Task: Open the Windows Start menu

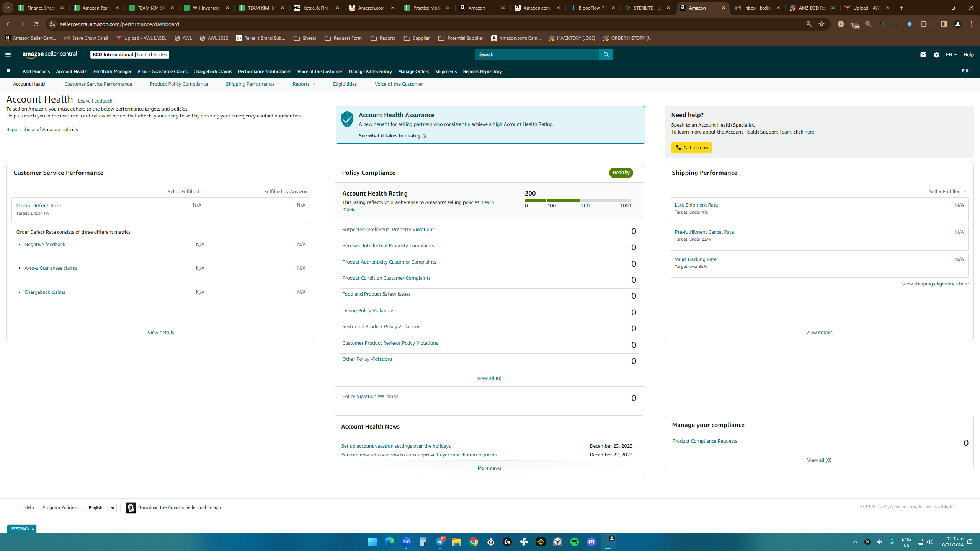Action: pyautogui.click(x=372, y=542)
